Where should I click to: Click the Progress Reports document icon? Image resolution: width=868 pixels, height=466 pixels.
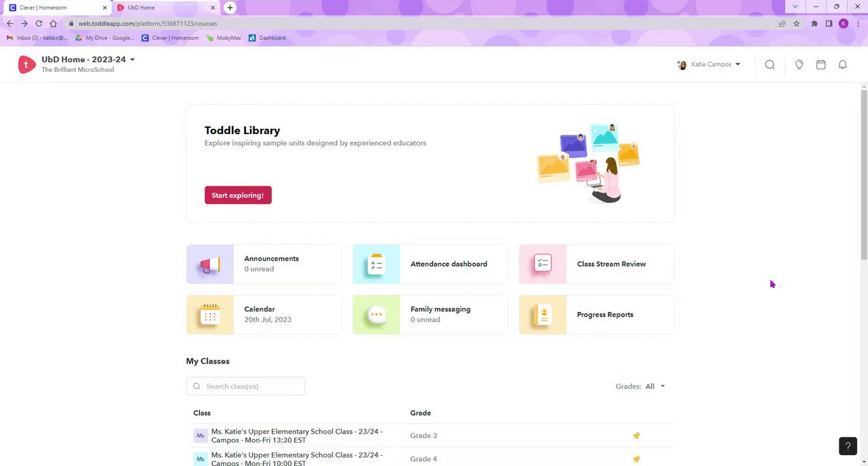543,315
